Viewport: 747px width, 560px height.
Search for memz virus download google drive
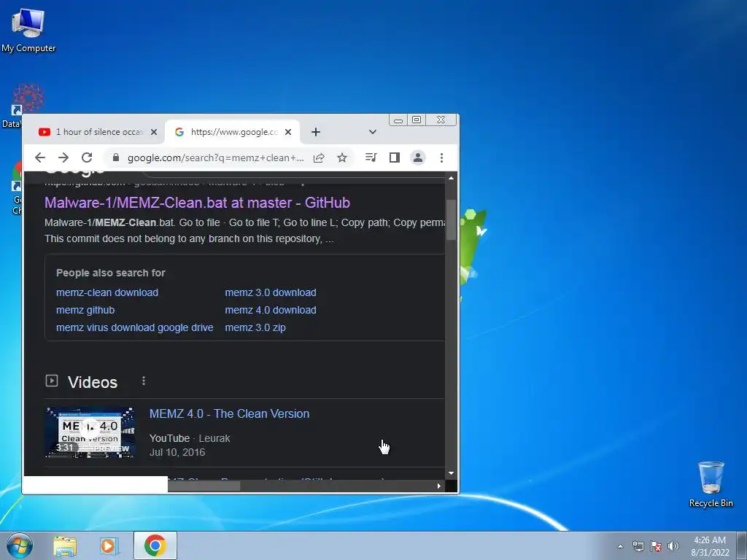pos(135,327)
